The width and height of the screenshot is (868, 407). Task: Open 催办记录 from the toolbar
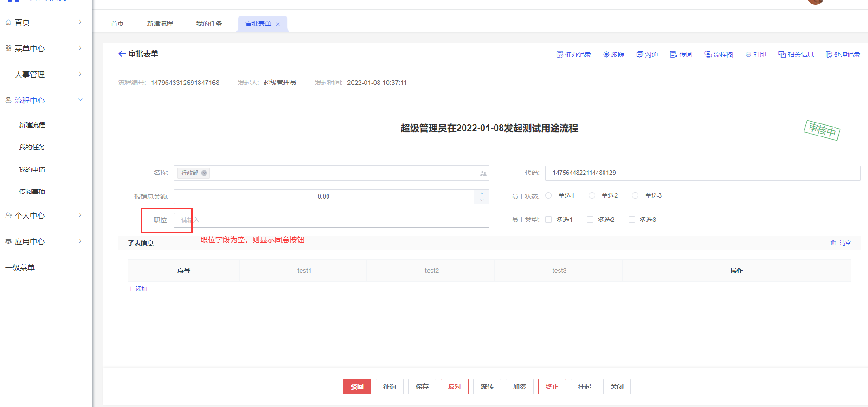(x=573, y=54)
